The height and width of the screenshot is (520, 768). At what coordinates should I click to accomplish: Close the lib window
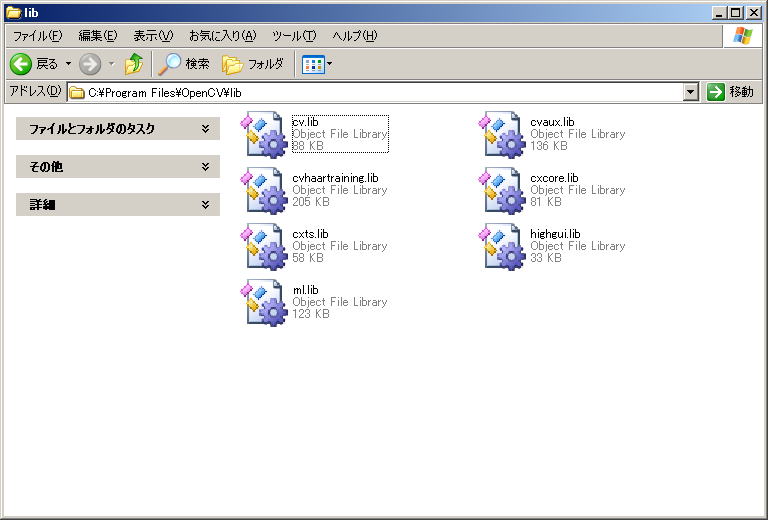[753, 13]
